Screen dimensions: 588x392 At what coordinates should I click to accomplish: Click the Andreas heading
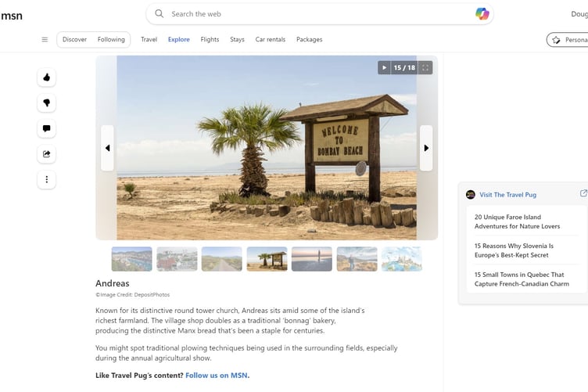click(x=112, y=283)
